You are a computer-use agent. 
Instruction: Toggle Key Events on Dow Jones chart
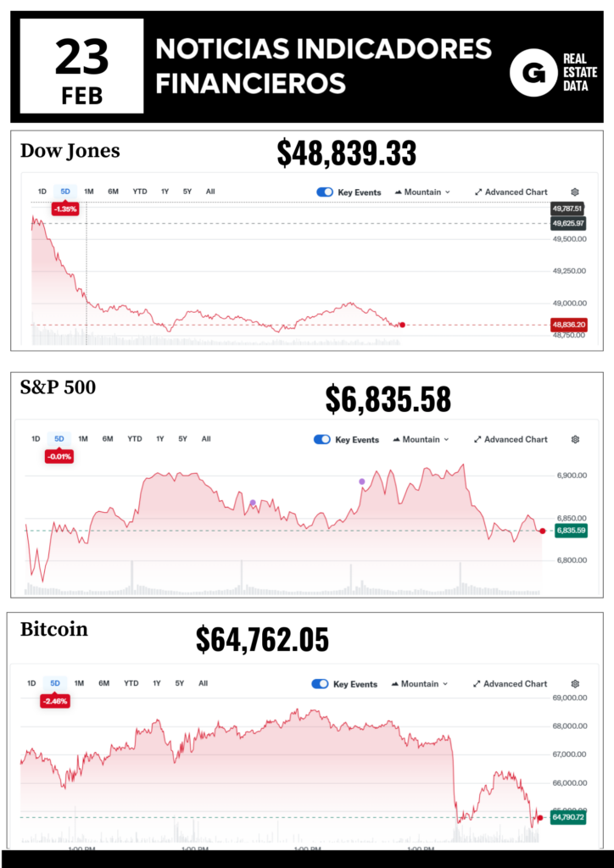click(325, 192)
